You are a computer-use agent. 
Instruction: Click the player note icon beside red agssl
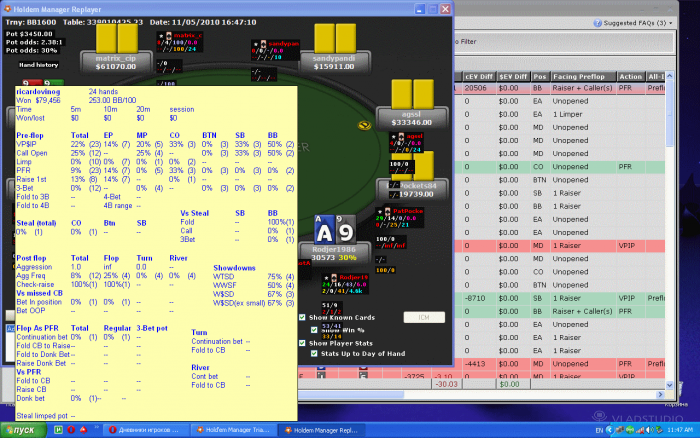coord(401,136)
